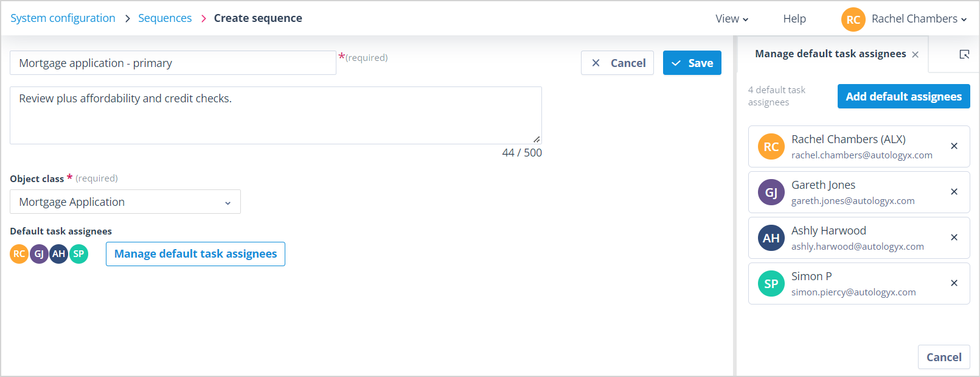Open the System configuration breadcrumb link

[63, 18]
